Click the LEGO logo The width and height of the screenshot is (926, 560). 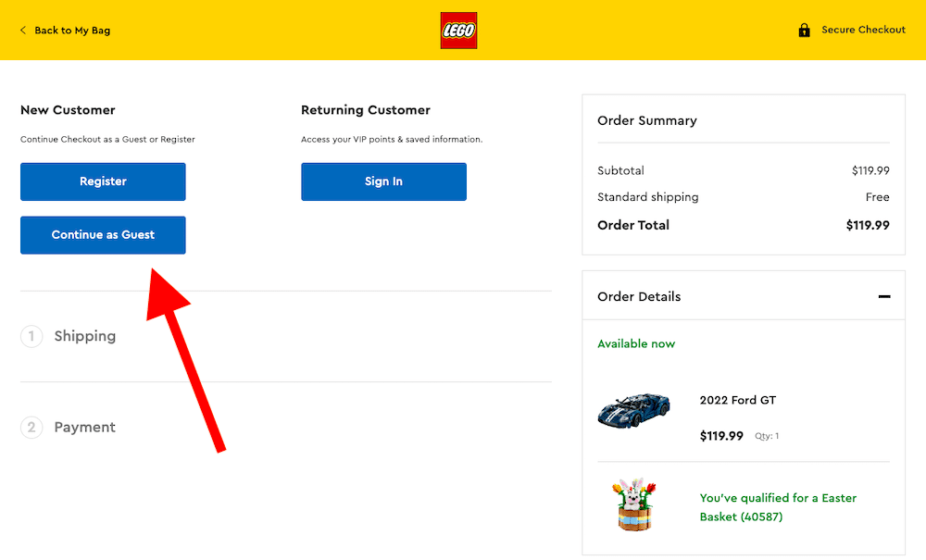(x=458, y=31)
